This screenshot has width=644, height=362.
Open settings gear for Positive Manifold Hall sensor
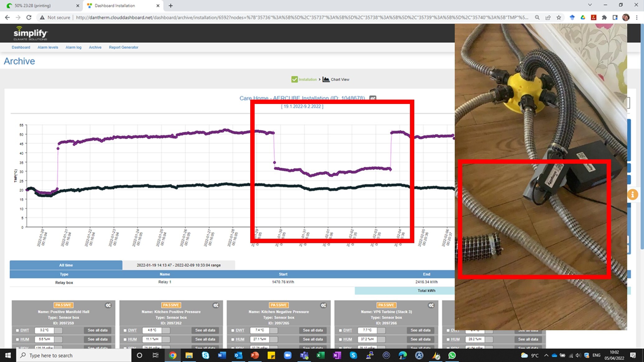click(108, 305)
